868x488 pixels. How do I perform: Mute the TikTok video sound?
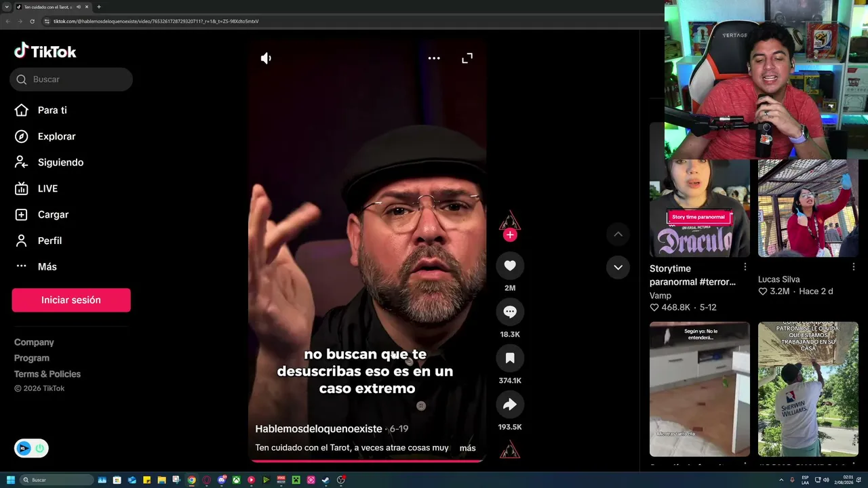pyautogui.click(x=266, y=58)
